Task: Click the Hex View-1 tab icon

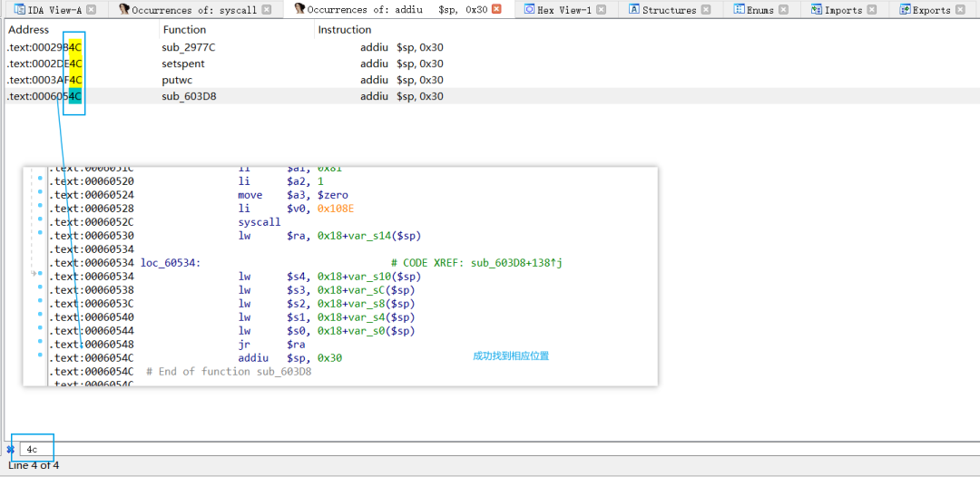Action: tap(529, 9)
